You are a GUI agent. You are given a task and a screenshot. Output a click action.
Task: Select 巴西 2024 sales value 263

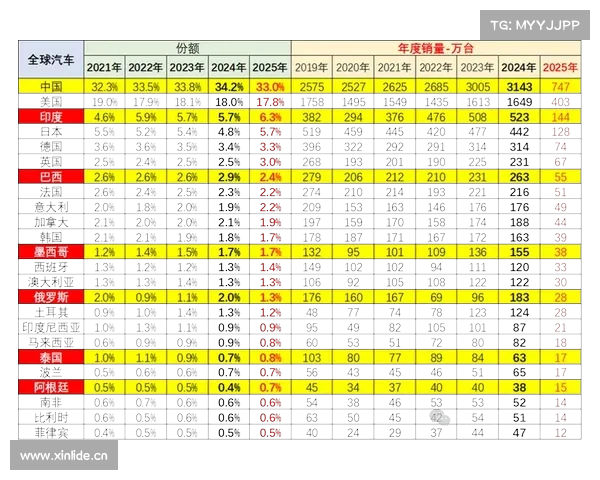tap(519, 177)
